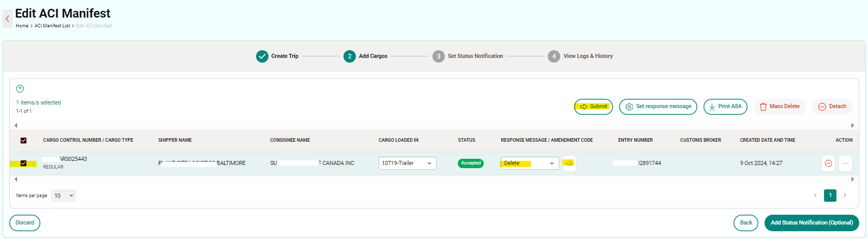Screen dimensions: 868x239
Task: Expand the Delete amendment code dropdown
Action: tap(529, 163)
